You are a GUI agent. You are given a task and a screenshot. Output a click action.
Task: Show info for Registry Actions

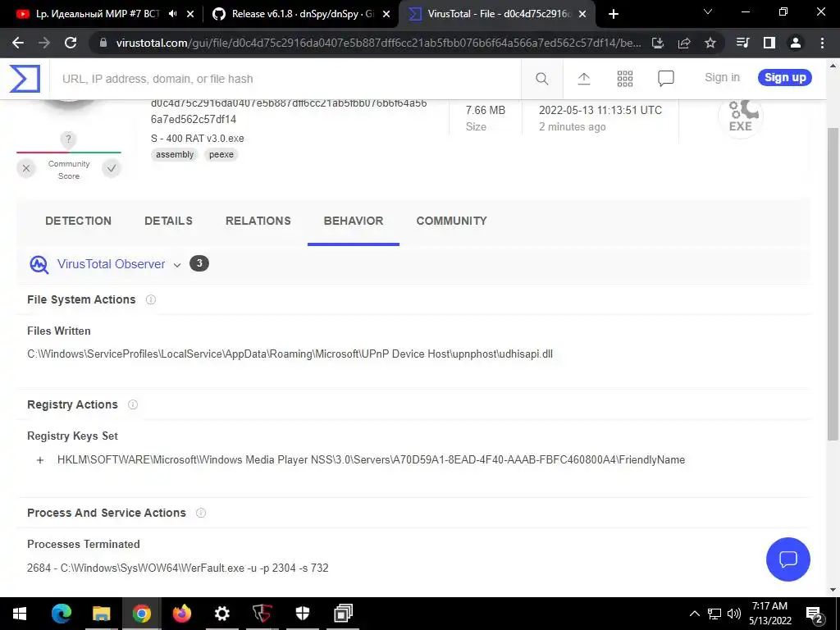(x=133, y=404)
